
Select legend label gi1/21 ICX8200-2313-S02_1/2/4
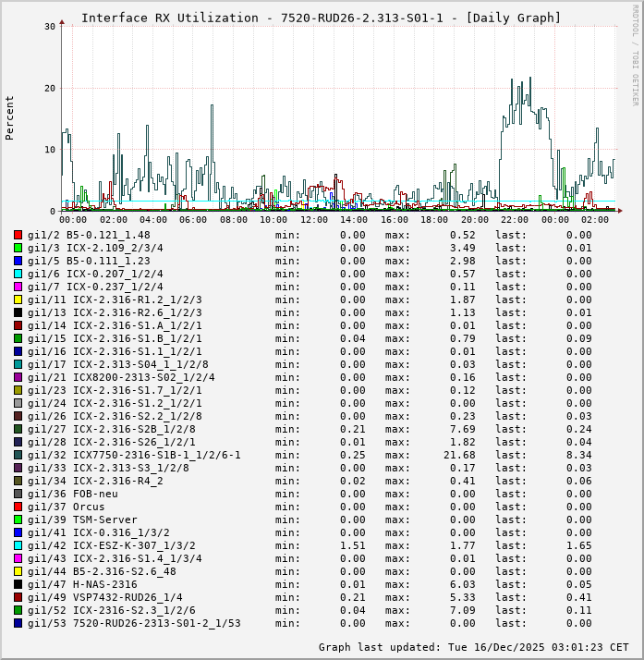(121, 377)
